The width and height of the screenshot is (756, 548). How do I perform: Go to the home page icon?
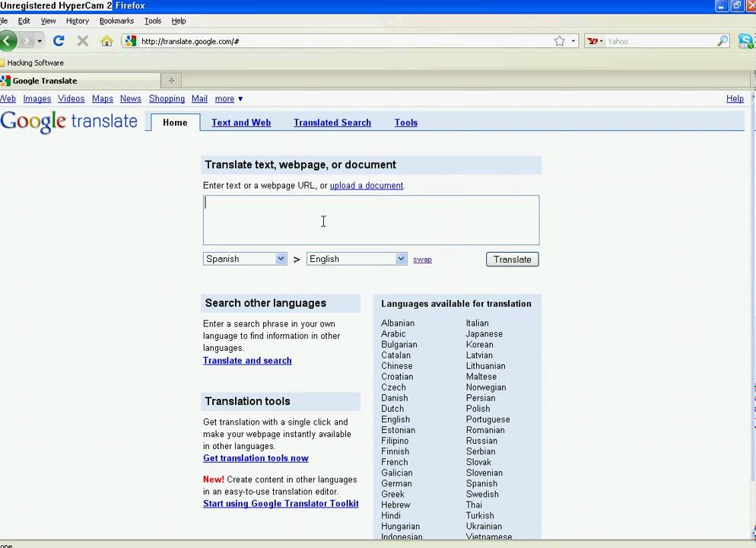click(x=106, y=41)
